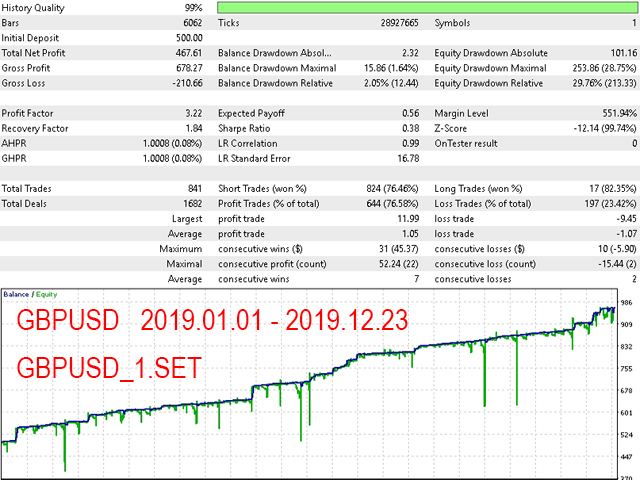Select the Margin Level value 551.94%
The width and height of the screenshot is (640, 480).
pos(620,113)
